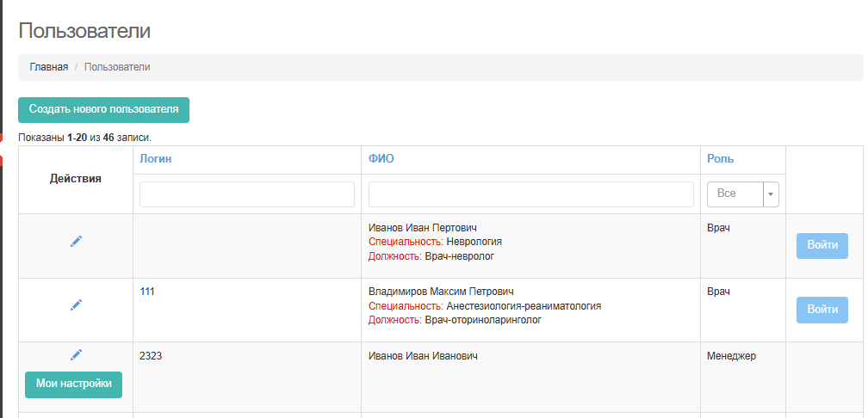Sort table by 'ФИО' column header

(x=381, y=159)
